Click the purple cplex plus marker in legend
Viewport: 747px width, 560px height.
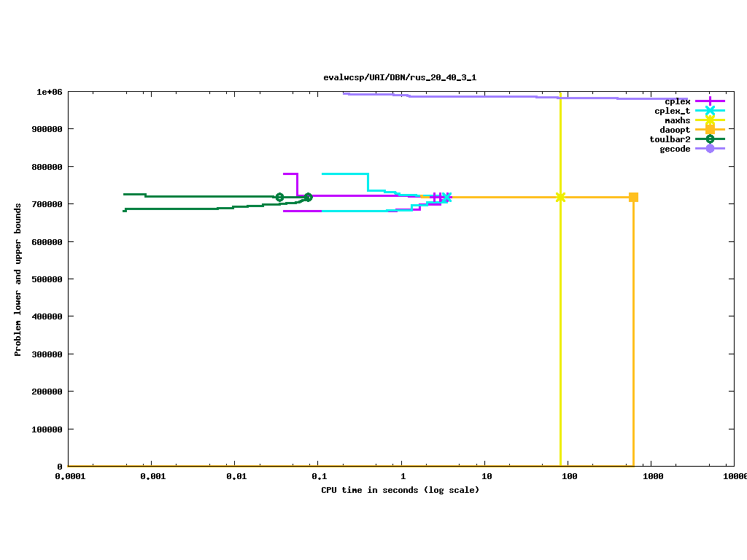point(710,101)
